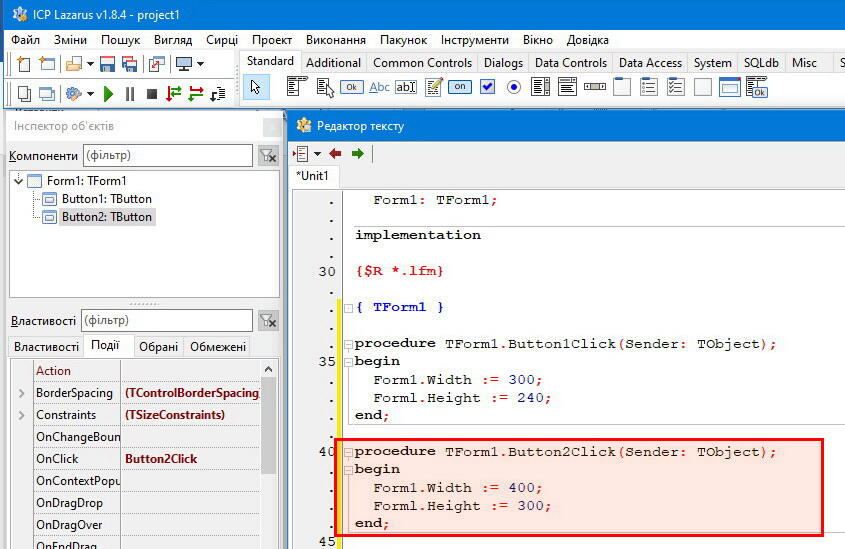Open the Інструменти menu
The height and width of the screenshot is (549, 845).
[x=475, y=40]
